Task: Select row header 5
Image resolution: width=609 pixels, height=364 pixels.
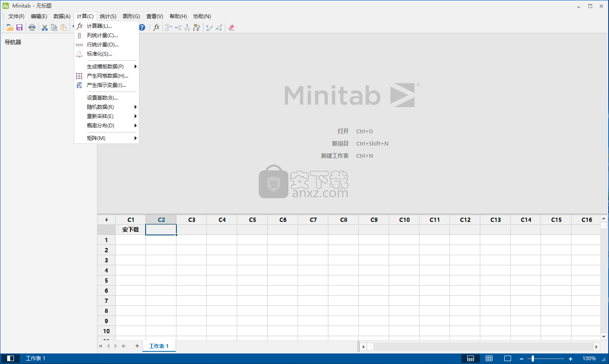Action: [106, 280]
